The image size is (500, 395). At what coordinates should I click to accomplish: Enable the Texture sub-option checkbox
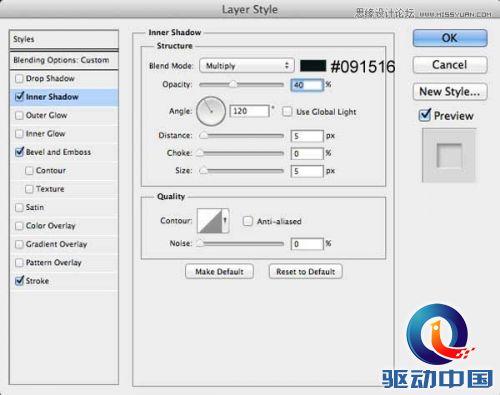coord(29,189)
